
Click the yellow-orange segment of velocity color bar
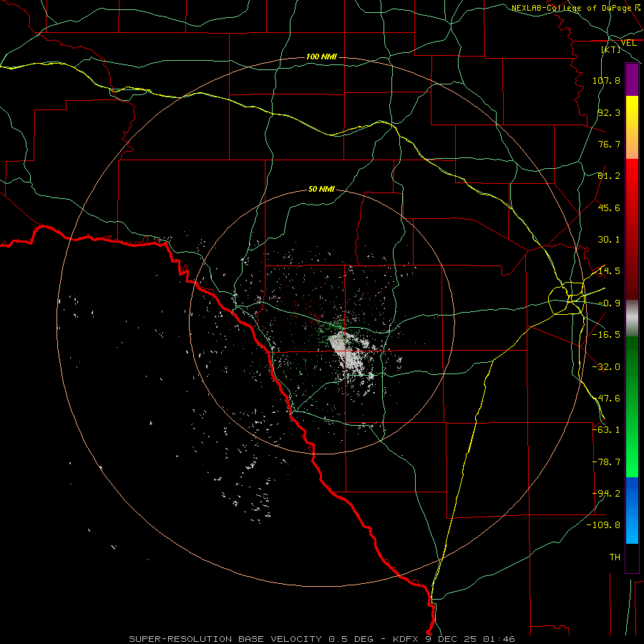[x=632, y=127]
